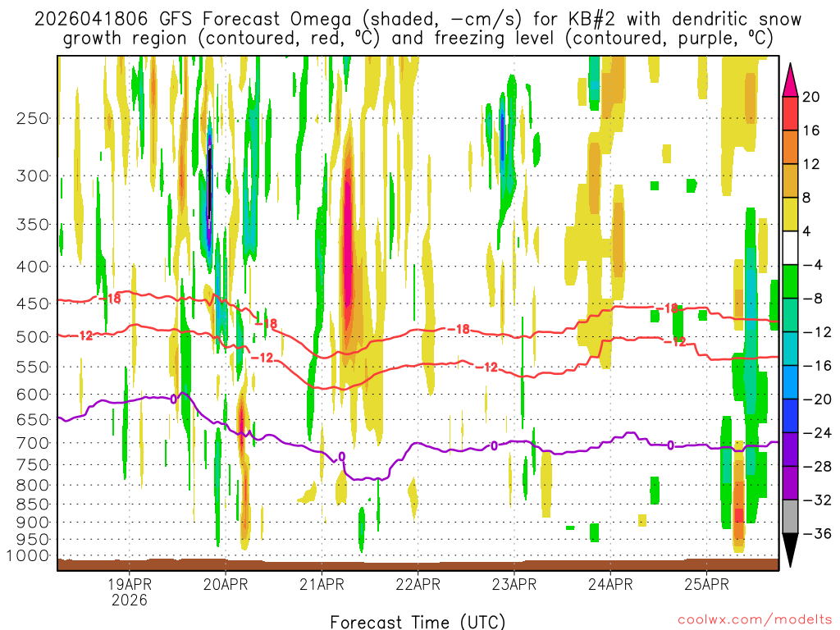Click the 600 pressure level label

[x=33, y=395]
